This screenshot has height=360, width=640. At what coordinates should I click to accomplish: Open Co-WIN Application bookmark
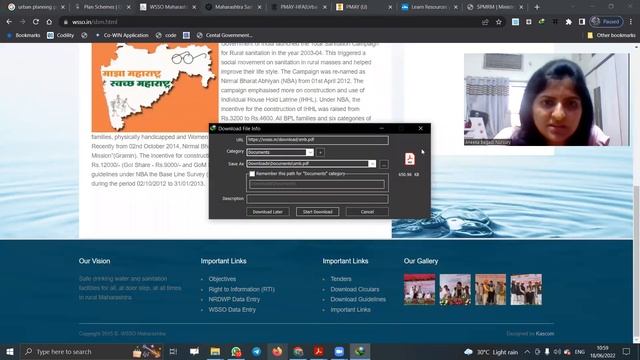click(122, 36)
